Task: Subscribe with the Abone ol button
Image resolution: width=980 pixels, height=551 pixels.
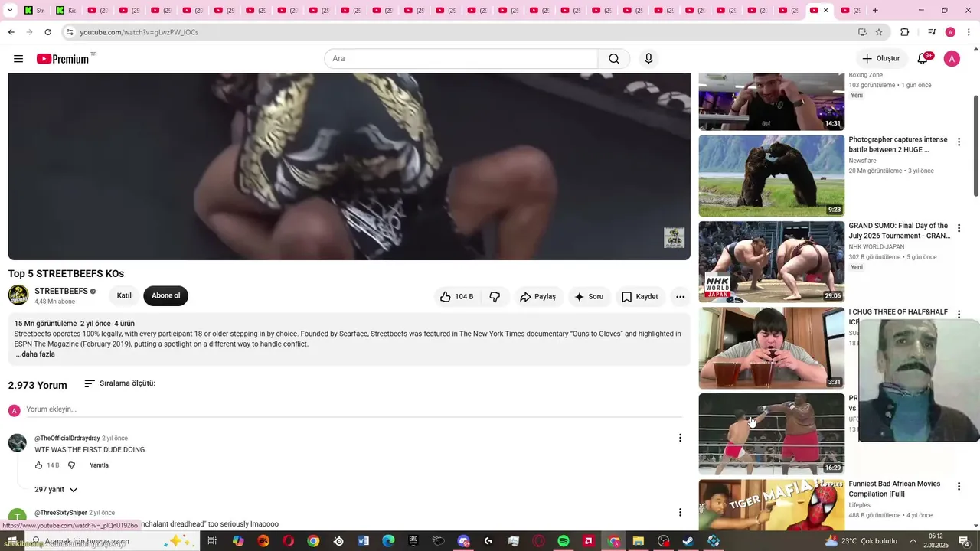Action: pos(165,296)
